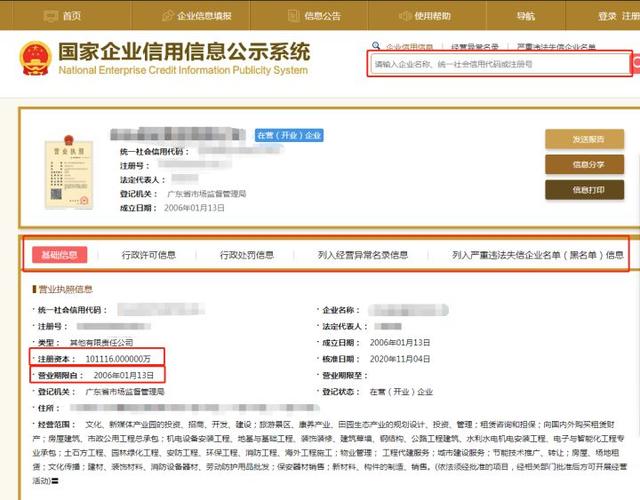Click the 成立日期 value in the license info section
The width and height of the screenshot is (640, 500).
click(400, 342)
